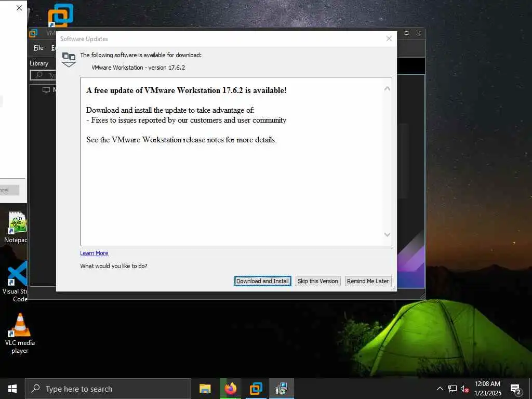Click Skip this Version button
Screen dimensions: 532x399
click(x=318, y=281)
